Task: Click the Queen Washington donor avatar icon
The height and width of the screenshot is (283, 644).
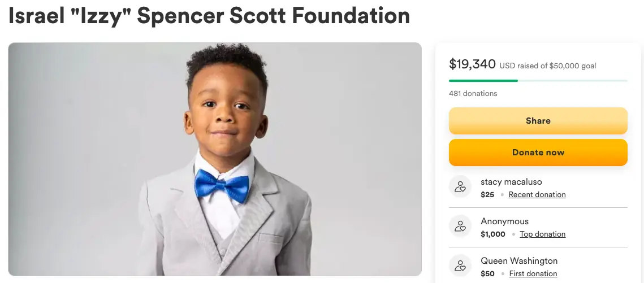Action: point(460,267)
